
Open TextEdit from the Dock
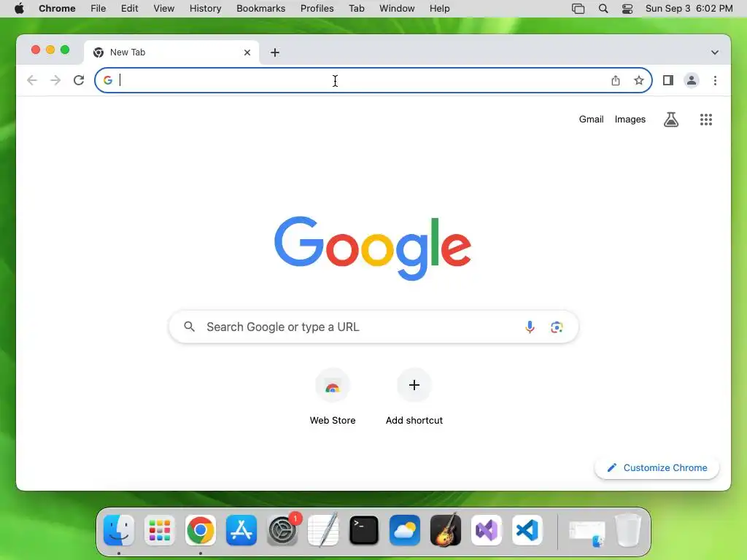(x=323, y=530)
